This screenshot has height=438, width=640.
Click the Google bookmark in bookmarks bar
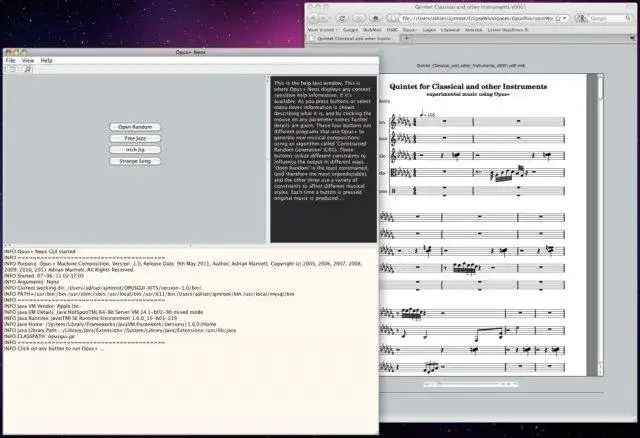350,30
